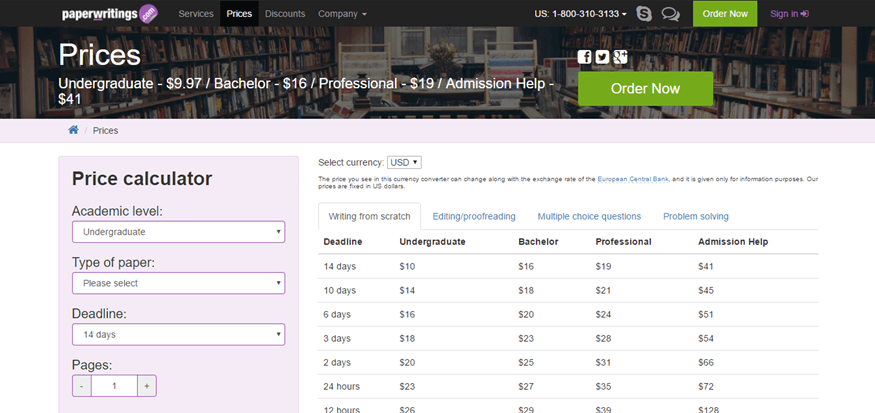Open Discounts page
875x413 pixels.
point(285,13)
